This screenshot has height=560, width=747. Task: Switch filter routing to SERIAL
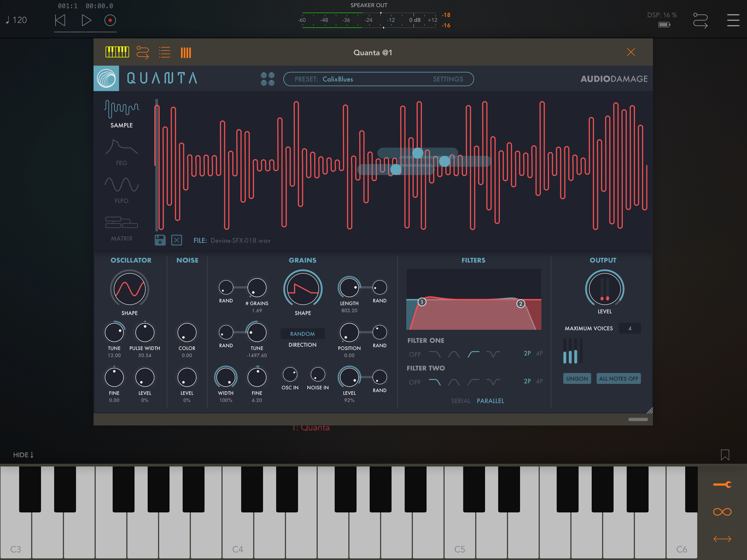coord(461,401)
